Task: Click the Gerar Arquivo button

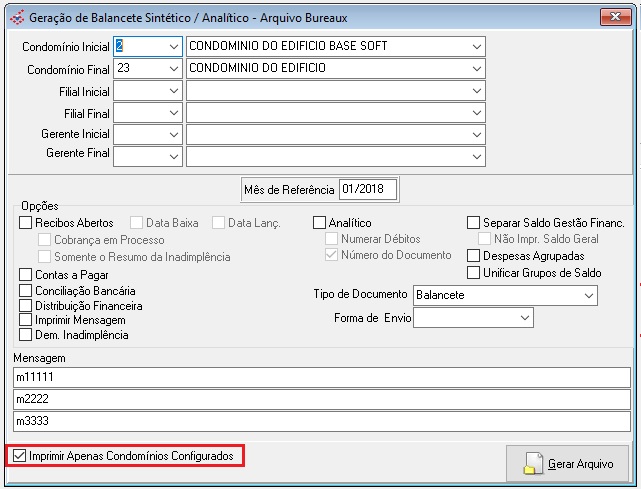Action: pos(567,463)
